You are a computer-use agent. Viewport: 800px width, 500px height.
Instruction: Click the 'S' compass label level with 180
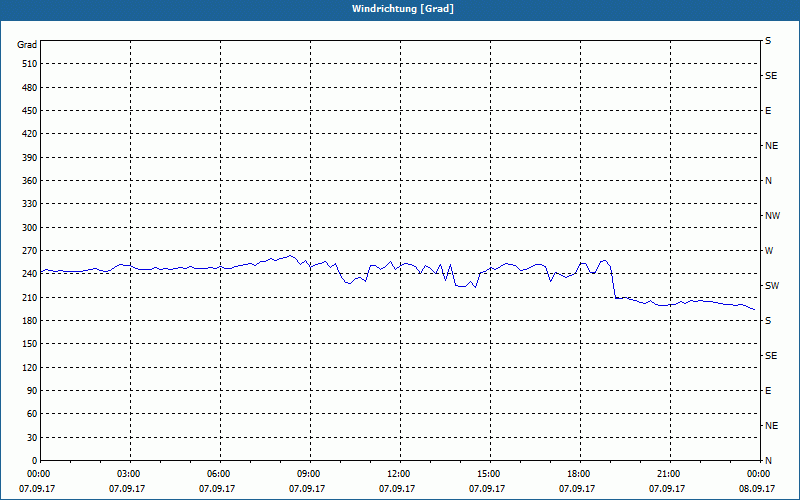pos(768,321)
